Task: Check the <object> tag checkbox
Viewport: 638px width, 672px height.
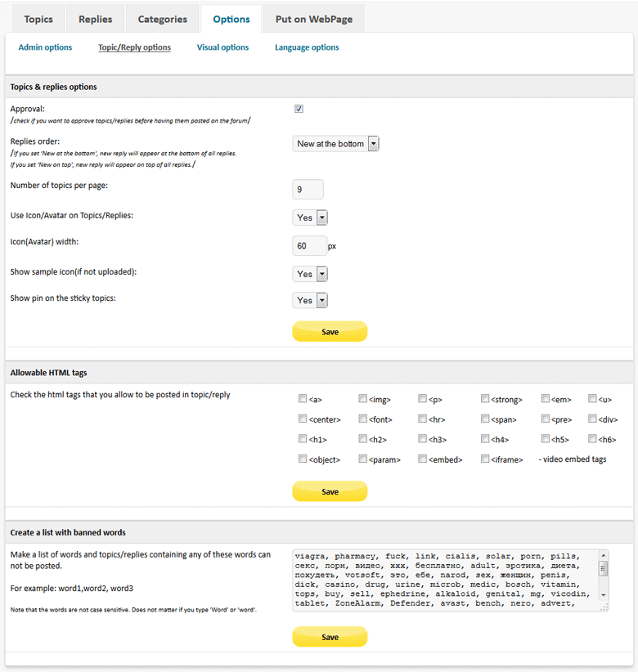Action: click(303, 459)
